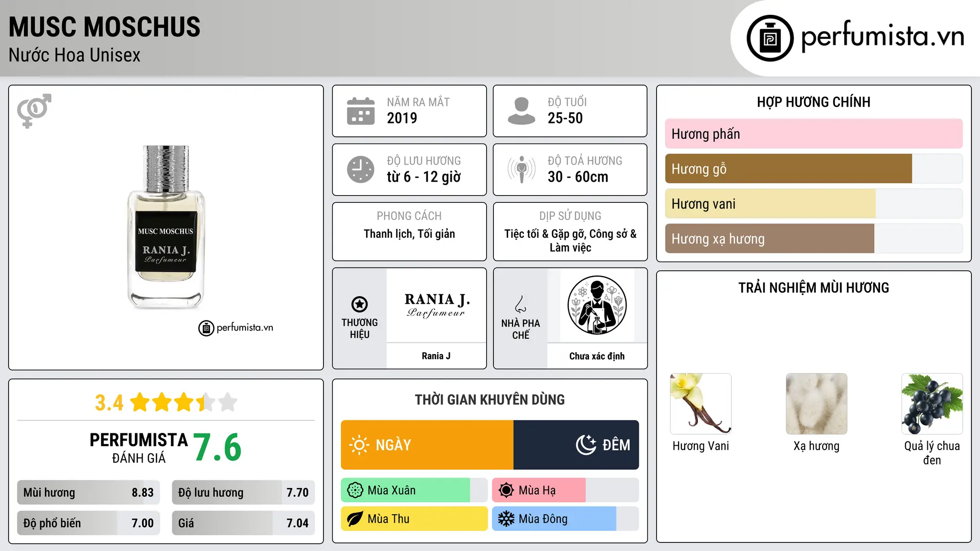Select the Ngày daytime segment
The image size is (980, 551).
[427, 445]
